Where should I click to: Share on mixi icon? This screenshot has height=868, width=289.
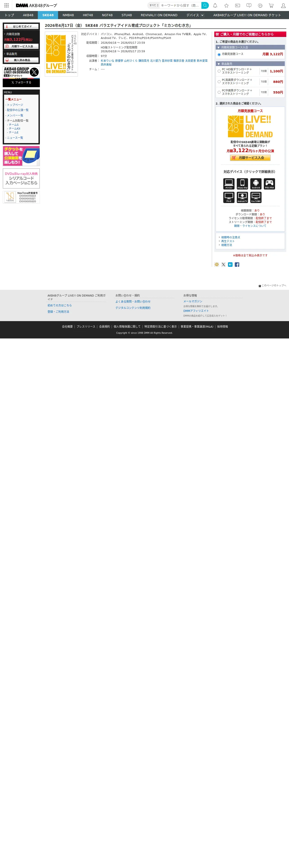tap(217, 265)
